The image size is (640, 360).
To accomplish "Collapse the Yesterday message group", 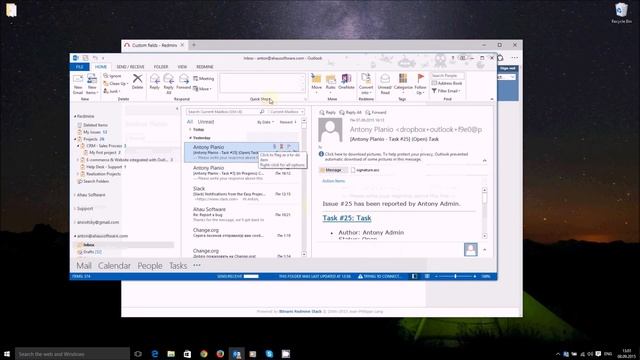I will (191, 138).
